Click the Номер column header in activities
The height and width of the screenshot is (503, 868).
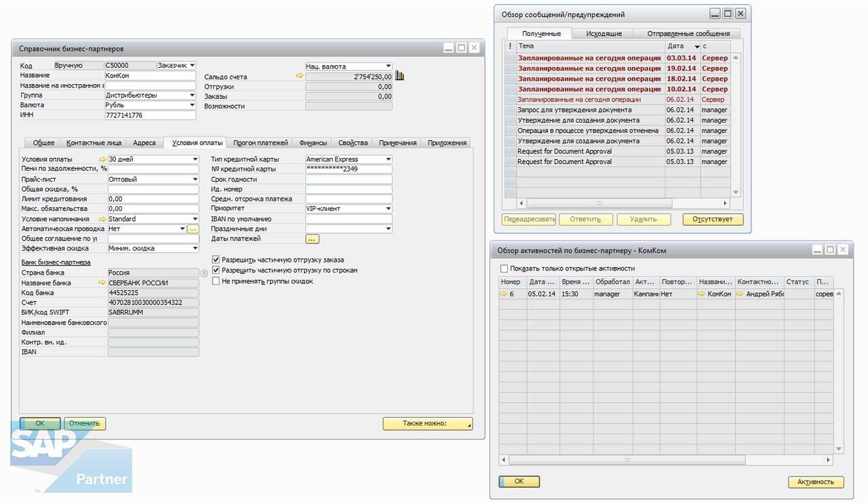tap(513, 282)
